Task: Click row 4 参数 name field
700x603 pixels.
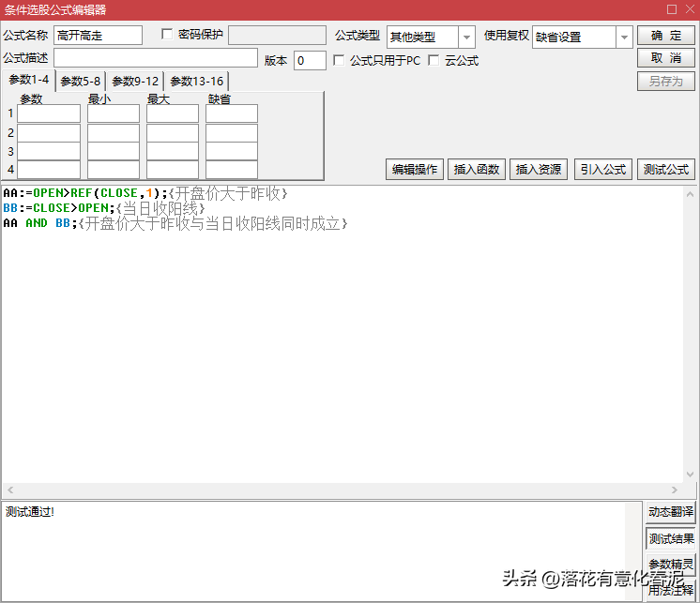Action: point(49,170)
